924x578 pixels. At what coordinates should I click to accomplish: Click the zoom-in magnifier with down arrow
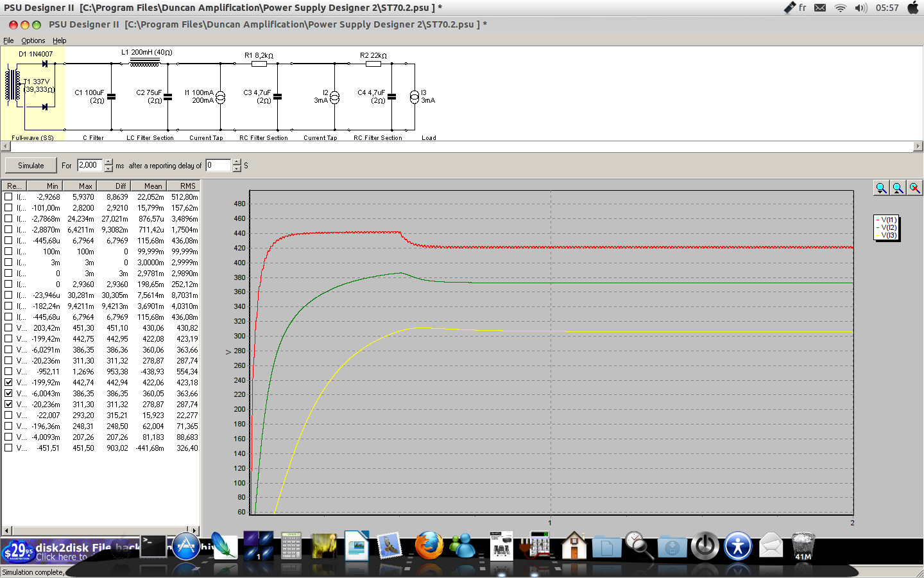coord(881,188)
